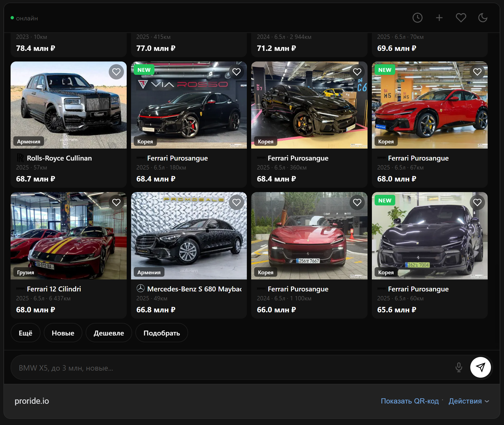Click the price 68.7 млн ₽
The image size is (504, 425).
point(36,179)
